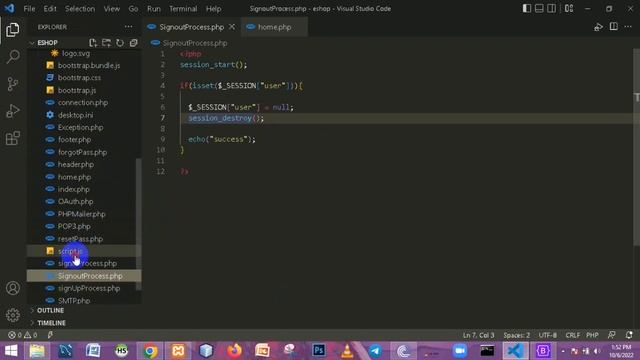Open connection.php file
Image resolution: width=640 pixels, height=360 pixels.
[x=84, y=102]
